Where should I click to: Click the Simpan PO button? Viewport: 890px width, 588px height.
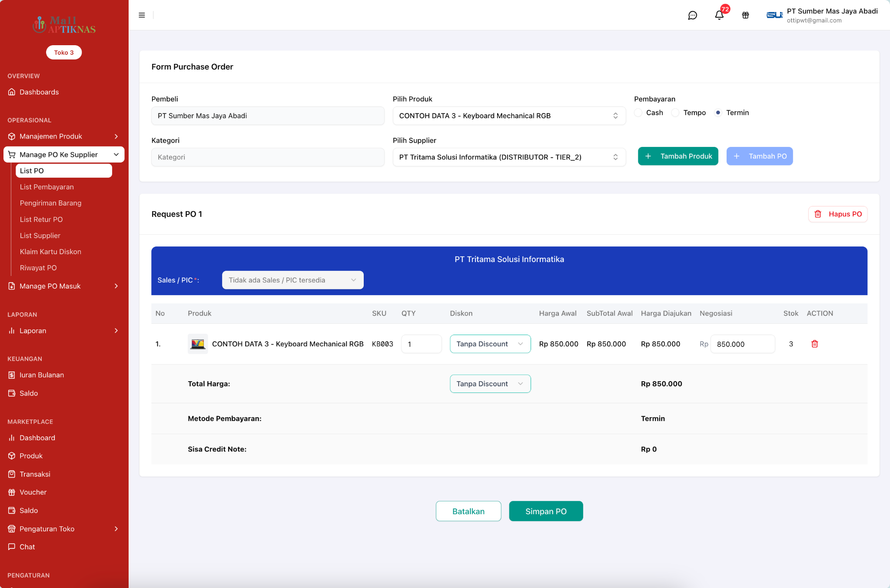[x=546, y=511]
